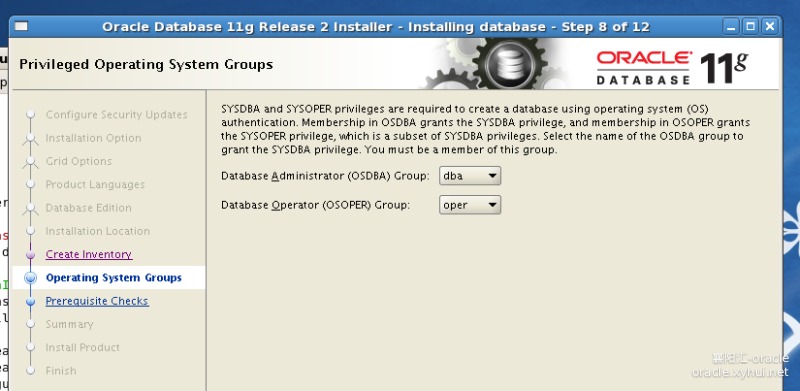Click the Finish step label
This screenshot has width=800, height=391.
pos(61,371)
